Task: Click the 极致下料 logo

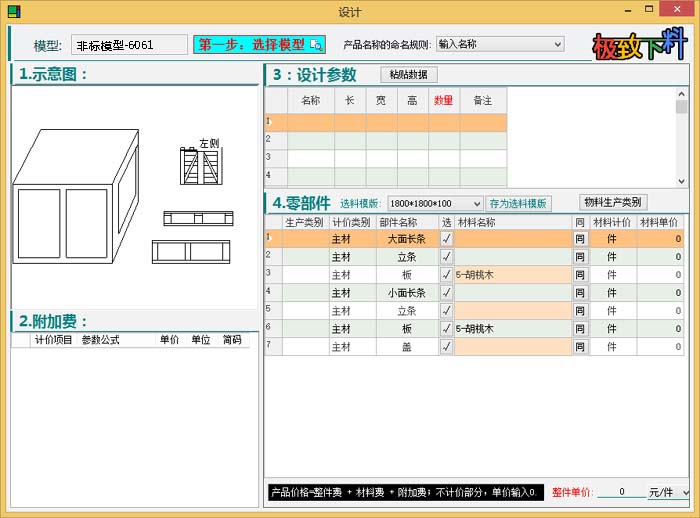Action: click(640, 45)
